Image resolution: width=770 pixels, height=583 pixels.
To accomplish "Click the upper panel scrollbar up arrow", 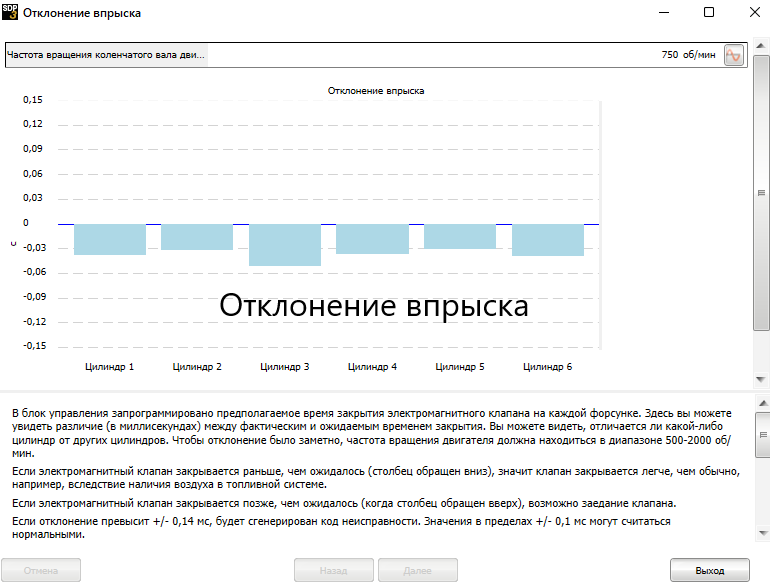I will [x=761, y=46].
